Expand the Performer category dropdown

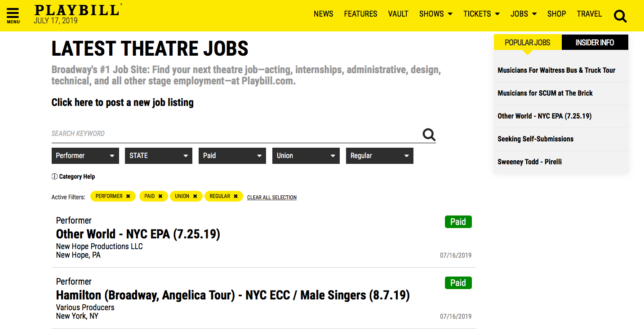[85, 156]
